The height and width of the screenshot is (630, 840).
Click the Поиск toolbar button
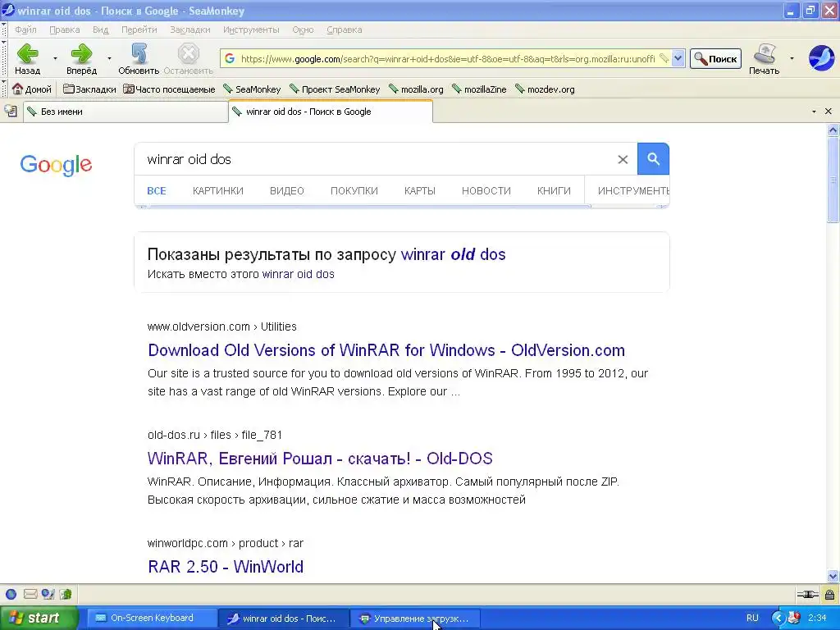coord(715,58)
